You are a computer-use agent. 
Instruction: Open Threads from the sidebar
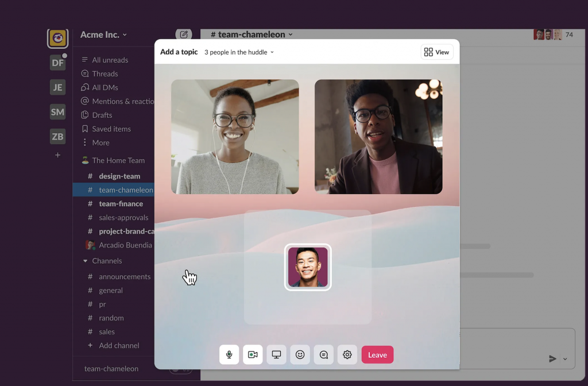104,74
